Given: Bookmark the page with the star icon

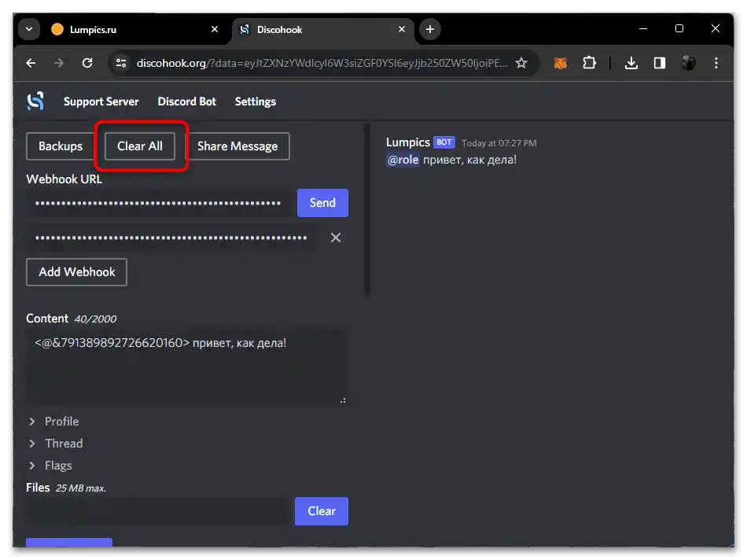Looking at the screenshot, I should pos(521,63).
